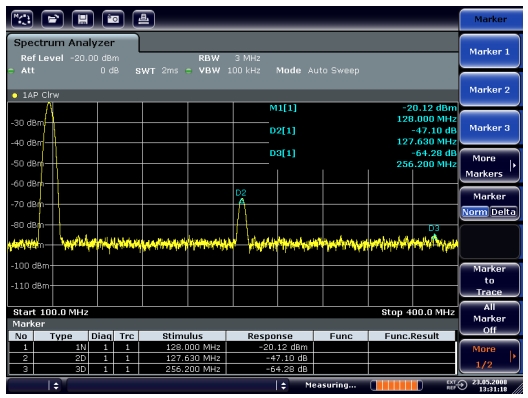Screen dimensions: 528x398
Task: Open file with the folder icon
Action: [53, 19]
